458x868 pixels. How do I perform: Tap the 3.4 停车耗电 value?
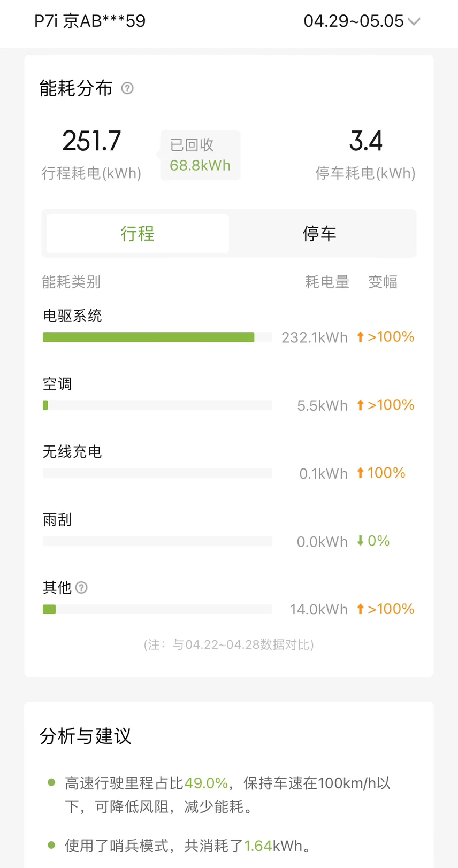click(x=366, y=141)
